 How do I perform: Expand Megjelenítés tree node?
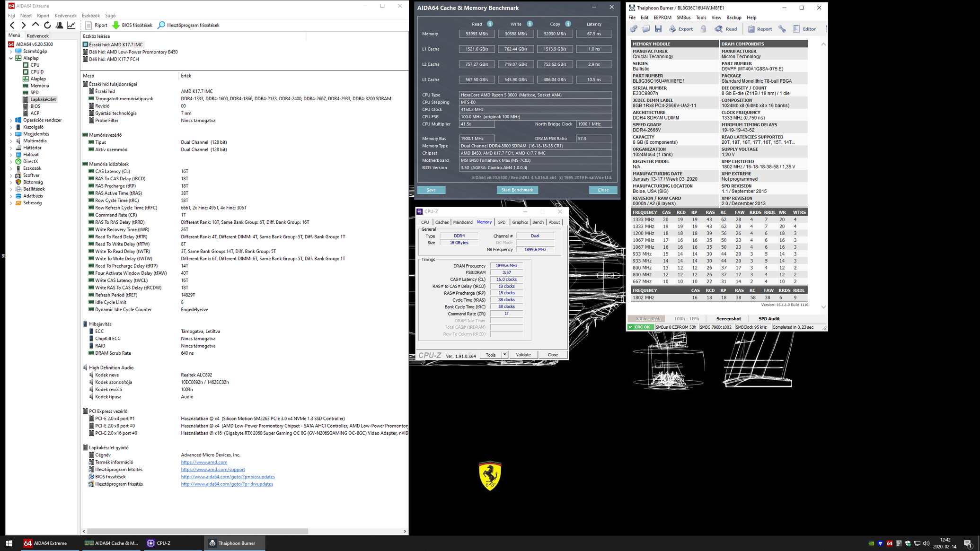(11, 134)
